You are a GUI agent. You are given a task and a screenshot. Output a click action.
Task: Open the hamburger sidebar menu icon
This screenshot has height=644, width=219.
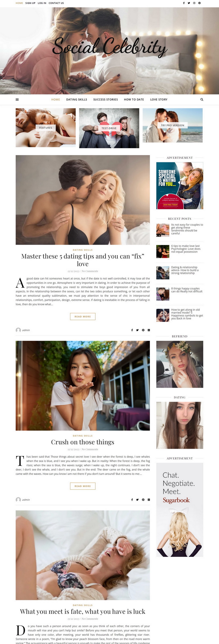pos(17,100)
